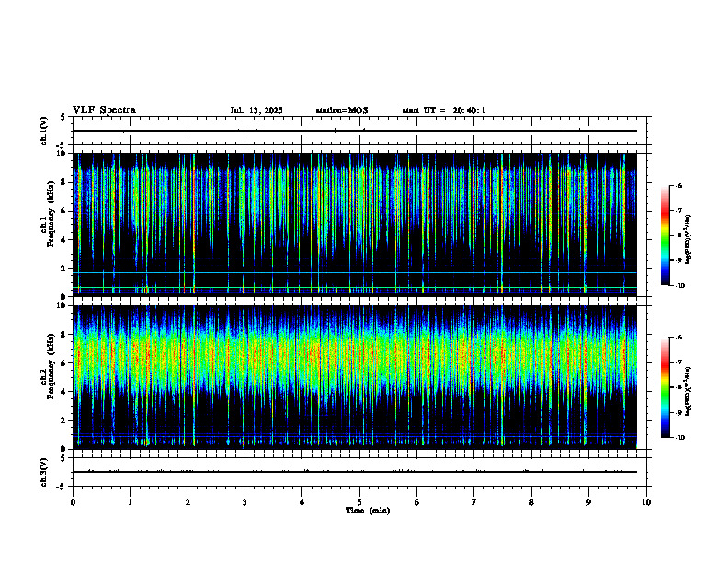The width and height of the screenshot is (728, 563).
Task: Click the "VLF Spectra" plot title
Action: click(104, 110)
